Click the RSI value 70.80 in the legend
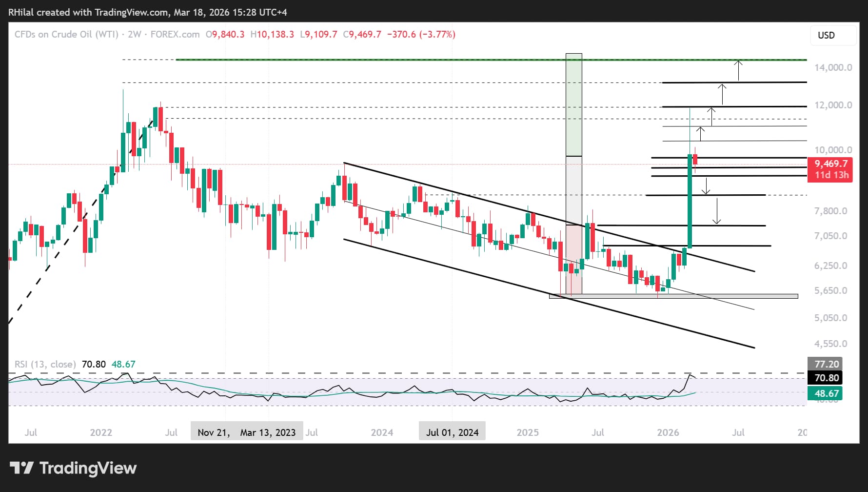The image size is (868, 492). click(x=94, y=364)
